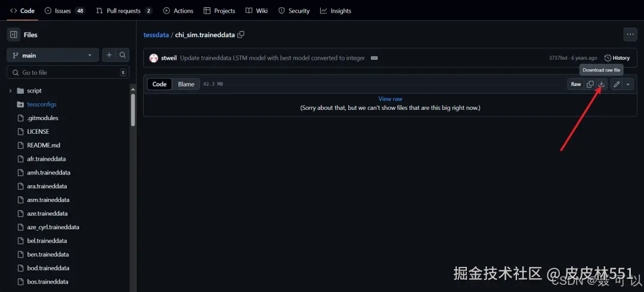The height and width of the screenshot is (292, 644).
Task: Open the .gitmodules file
Action: click(42, 118)
